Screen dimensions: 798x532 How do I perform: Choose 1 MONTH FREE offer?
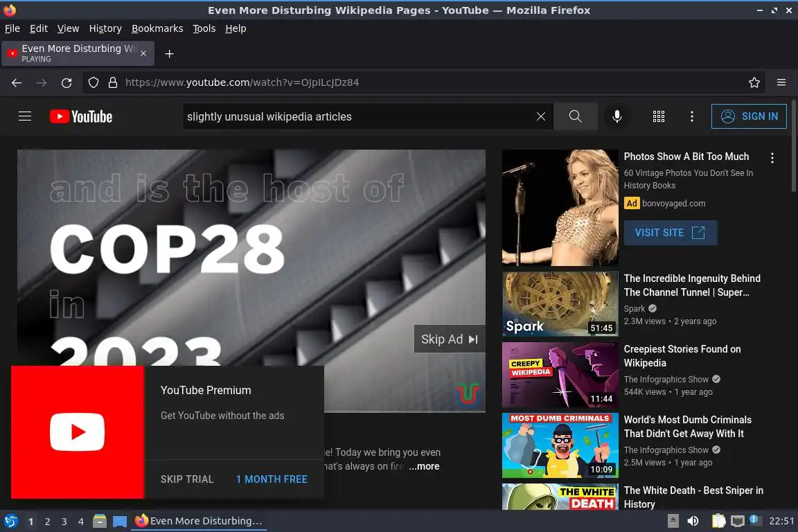pos(272,479)
